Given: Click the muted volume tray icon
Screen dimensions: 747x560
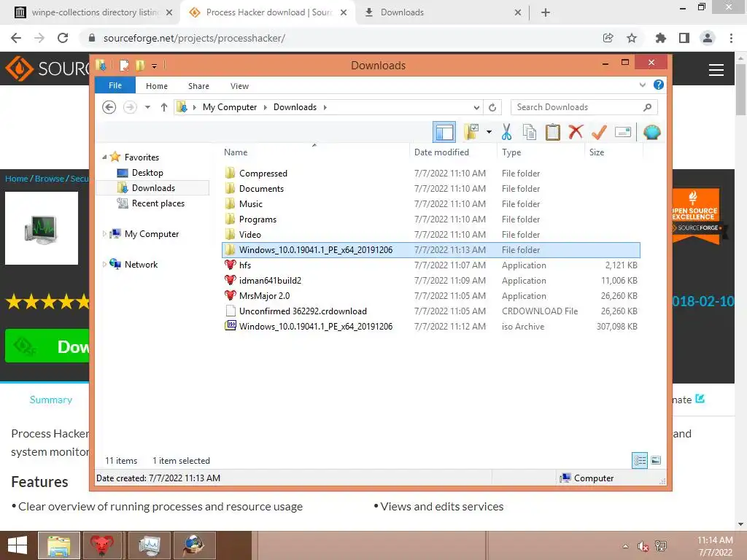Looking at the screenshot, I should tap(643, 546).
